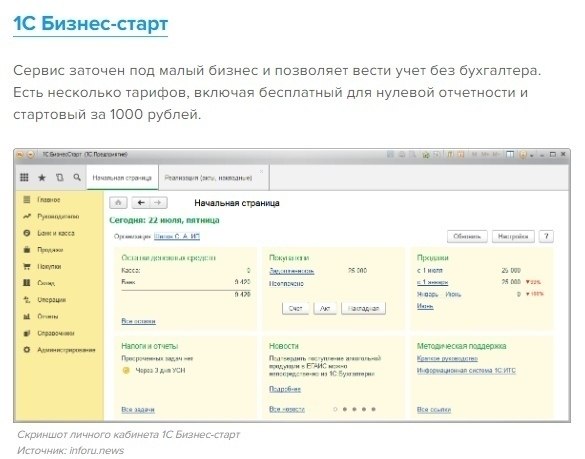585x459 pixels.
Task: Open the calendar icon in the title bar
Action: (461, 154)
